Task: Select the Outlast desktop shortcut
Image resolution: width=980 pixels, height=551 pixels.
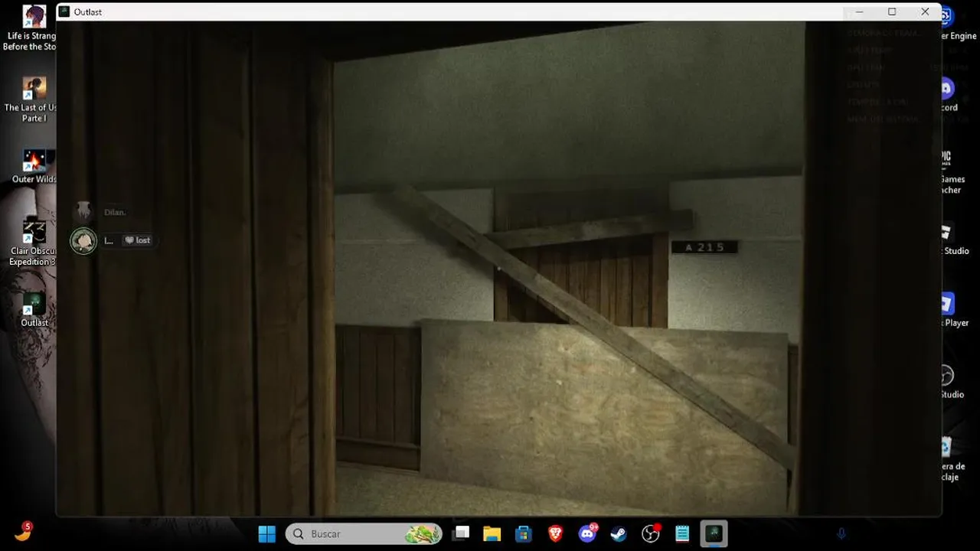Action: tap(34, 309)
